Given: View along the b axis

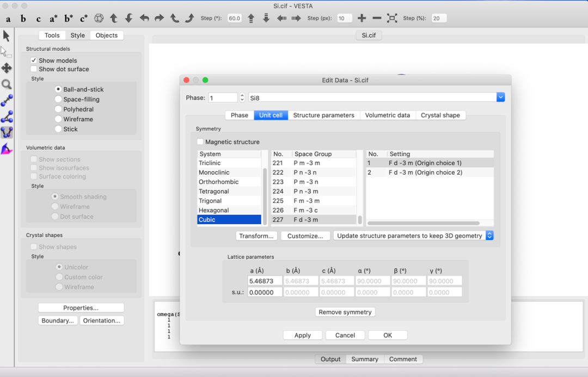Looking at the screenshot, I should tap(23, 18).
